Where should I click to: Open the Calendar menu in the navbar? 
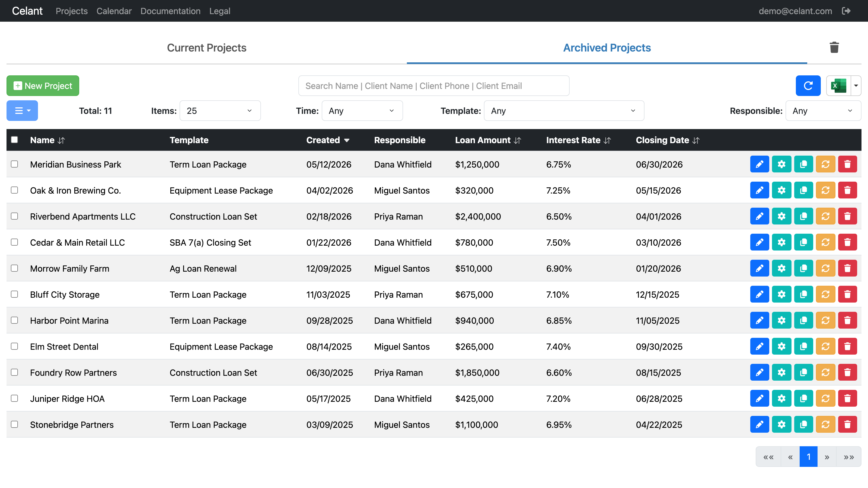click(114, 11)
